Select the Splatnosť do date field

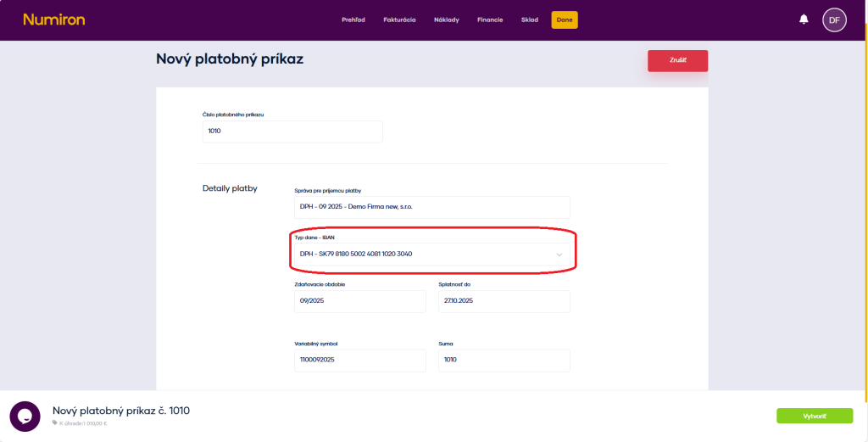pyautogui.click(x=504, y=301)
